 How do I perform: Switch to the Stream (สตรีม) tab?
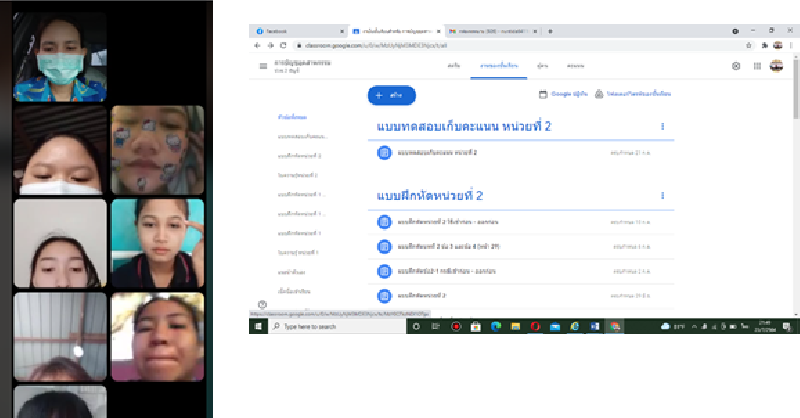pyautogui.click(x=453, y=66)
